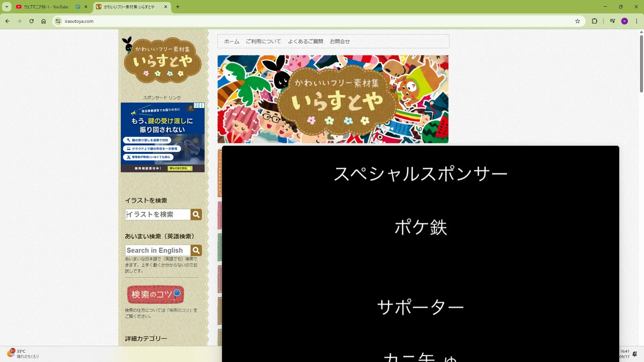Click the site information icon beside the URL
The height and width of the screenshot is (362, 644).
pos(58,21)
